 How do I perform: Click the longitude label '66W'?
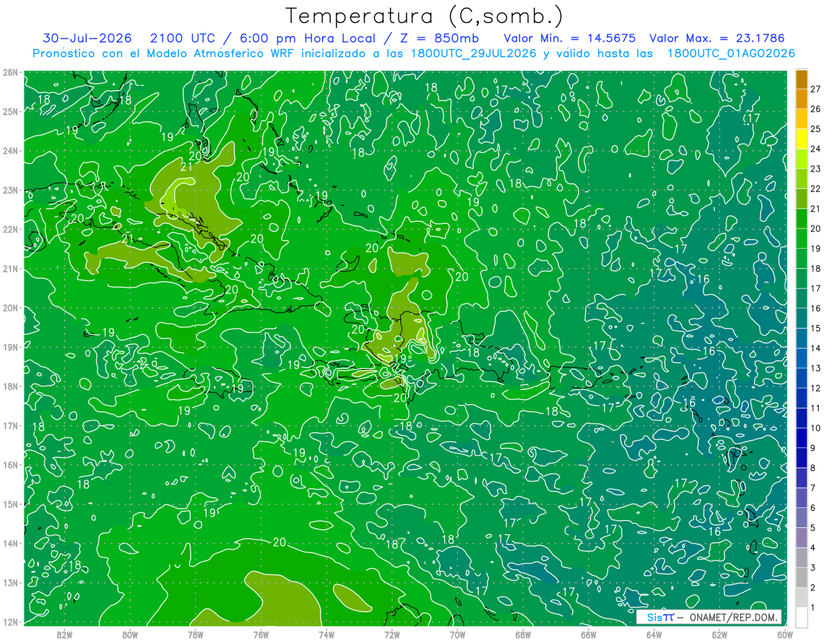coord(588,634)
